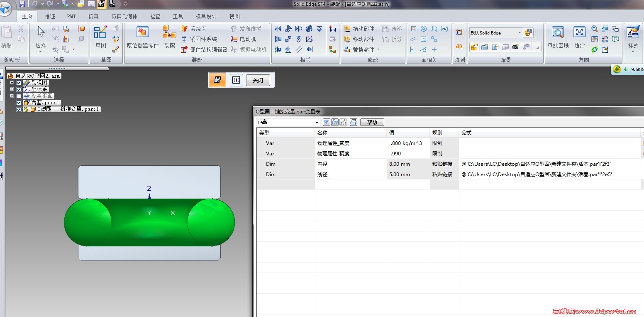
Task: Open the customize quick access toolbar dropdown
Action: click(125, 4)
